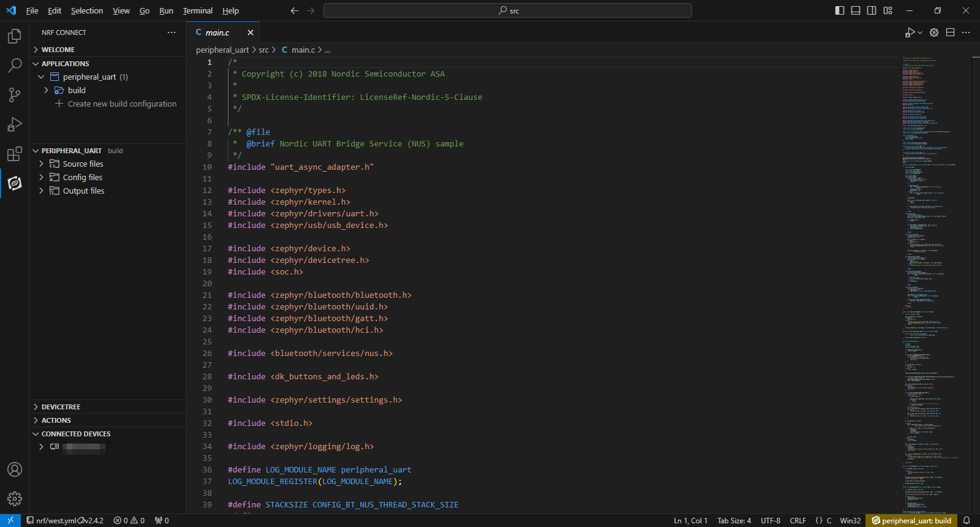Select the nRF Connect activity bar icon
Image resolution: width=980 pixels, height=527 pixels.
pos(15,183)
